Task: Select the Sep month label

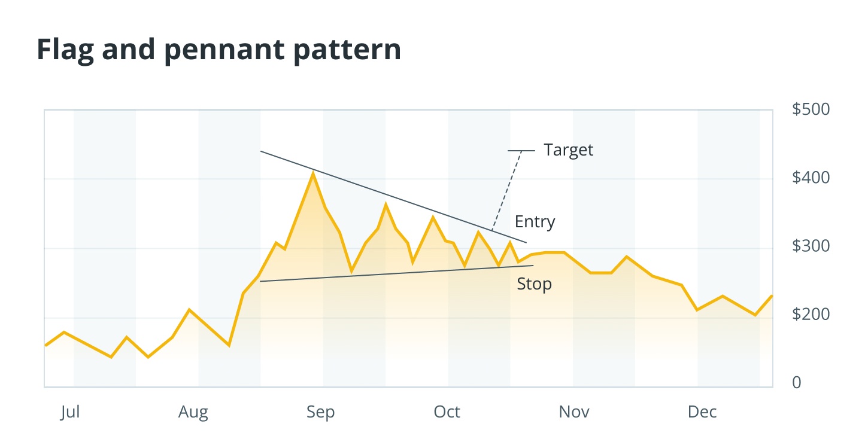Action: (x=320, y=412)
